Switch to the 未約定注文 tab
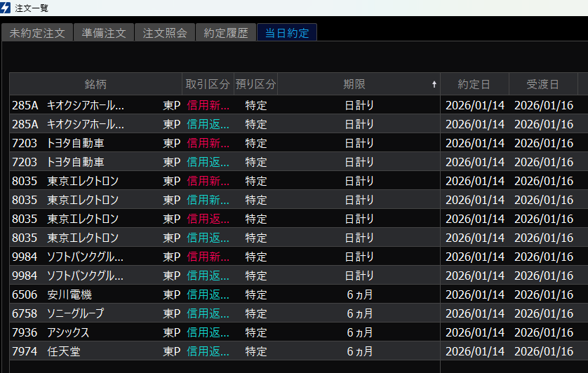Image resolution: width=588 pixels, height=373 pixels. (x=37, y=33)
